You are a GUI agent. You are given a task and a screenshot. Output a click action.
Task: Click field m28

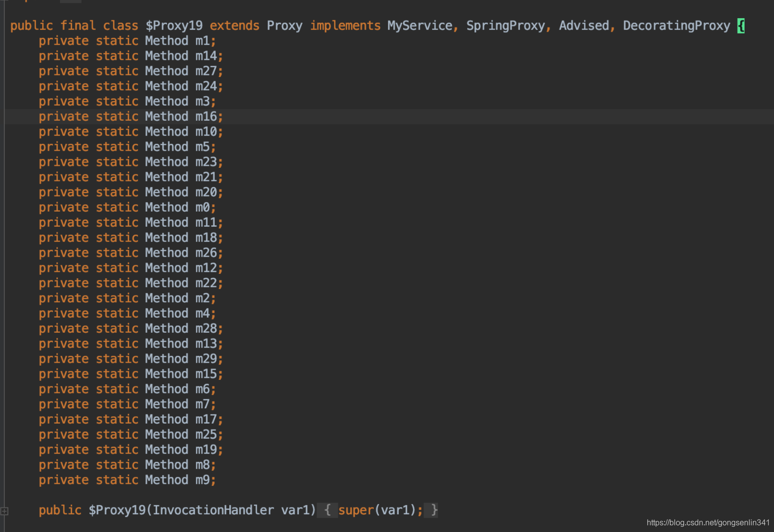[206, 329]
